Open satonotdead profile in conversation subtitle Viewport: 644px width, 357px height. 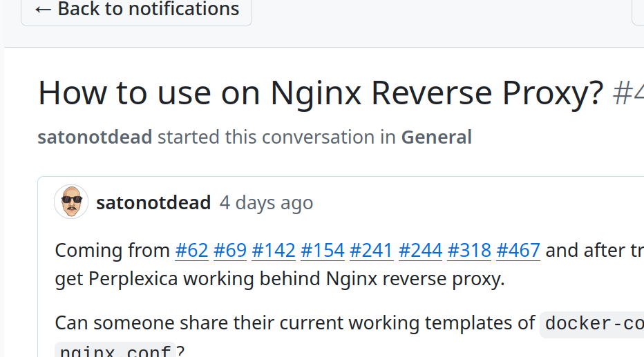point(95,137)
